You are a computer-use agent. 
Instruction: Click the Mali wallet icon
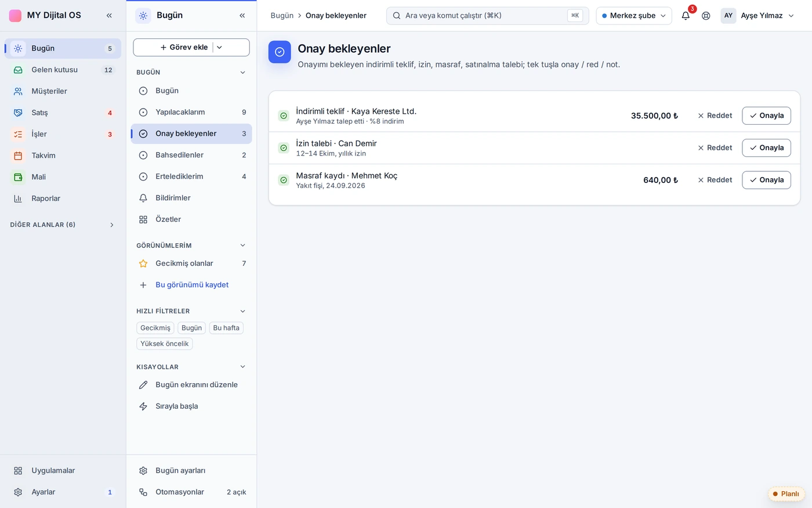[18, 177]
